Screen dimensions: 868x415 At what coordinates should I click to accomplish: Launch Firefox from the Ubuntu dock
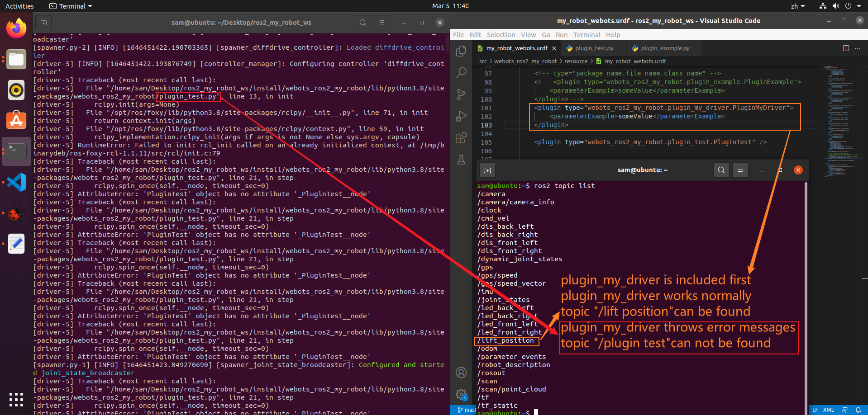(x=16, y=28)
